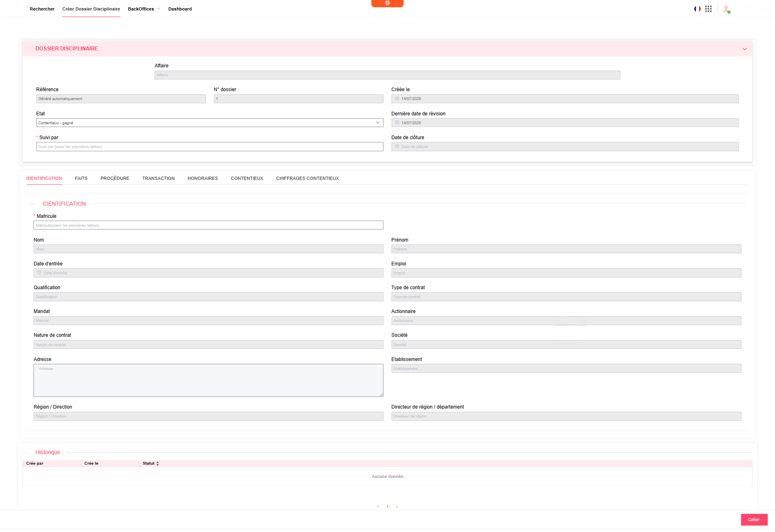Focus the Suivi par input field
775x532 pixels.
(x=209, y=146)
